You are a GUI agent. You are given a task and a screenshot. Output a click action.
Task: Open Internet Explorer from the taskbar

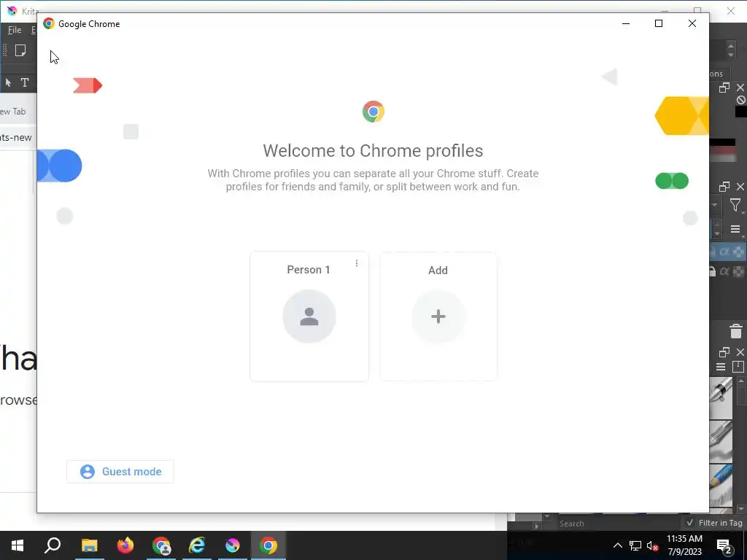[x=197, y=545]
